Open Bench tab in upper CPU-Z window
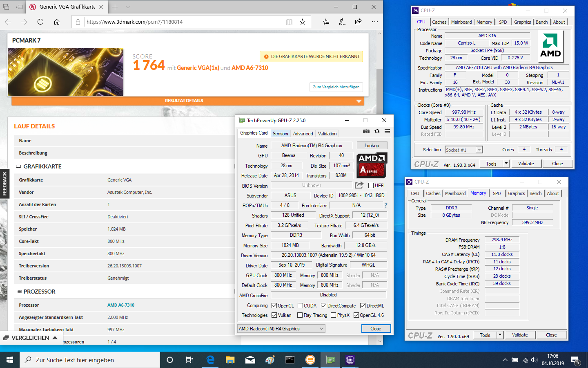 pos(542,22)
